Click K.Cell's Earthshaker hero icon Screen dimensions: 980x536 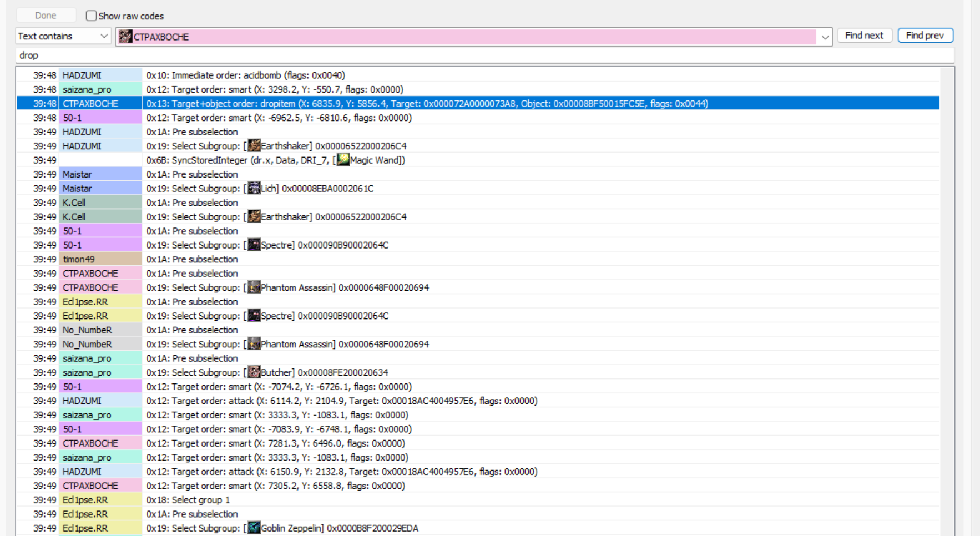tap(254, 216)
